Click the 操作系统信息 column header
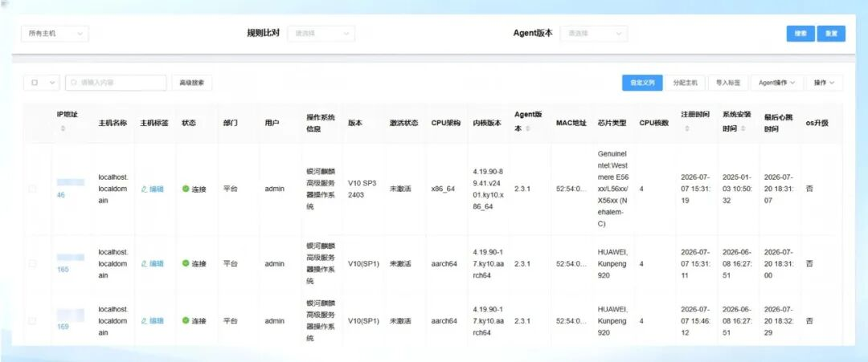 (x=321, y=124)
